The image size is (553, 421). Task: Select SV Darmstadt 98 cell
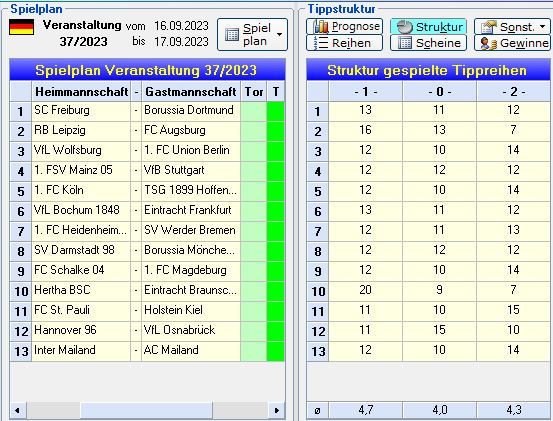click(x=81, y=251)
